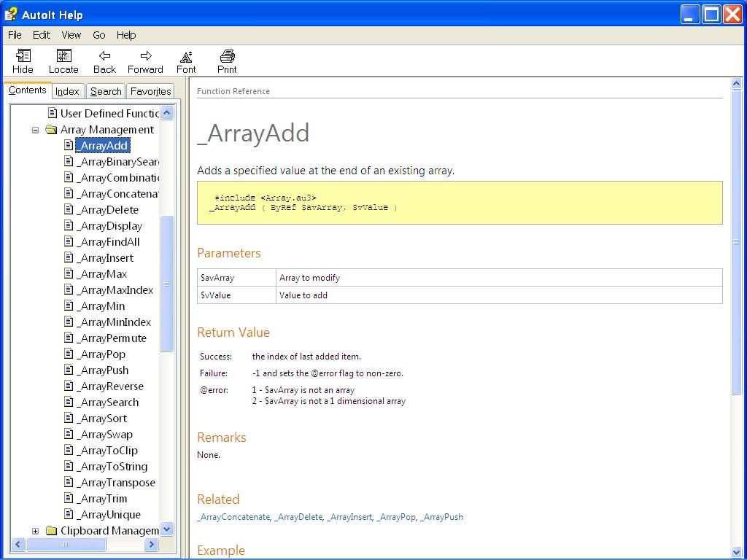This screenshot has height=560, width=747.
Task: Follow the _ArrayConcatenate related link
Action: (234, 517)
